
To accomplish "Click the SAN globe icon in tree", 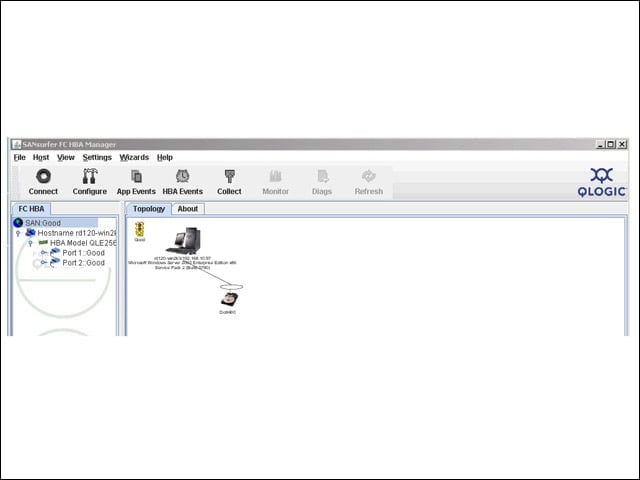I will [x=18, y=223].
